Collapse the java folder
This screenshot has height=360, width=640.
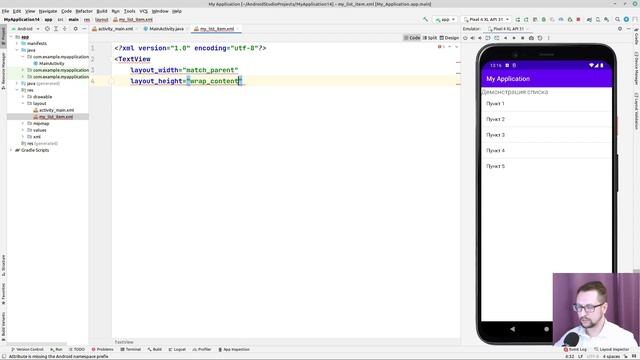(17, 50)
